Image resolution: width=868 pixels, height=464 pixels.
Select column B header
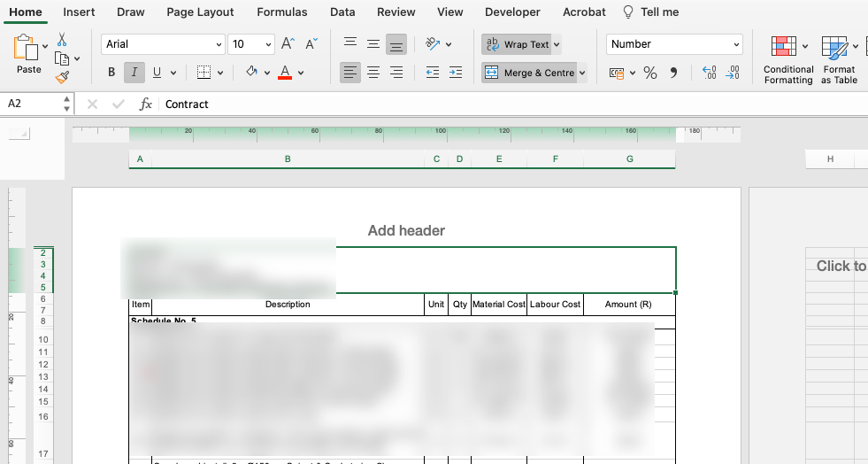[288, 159]
